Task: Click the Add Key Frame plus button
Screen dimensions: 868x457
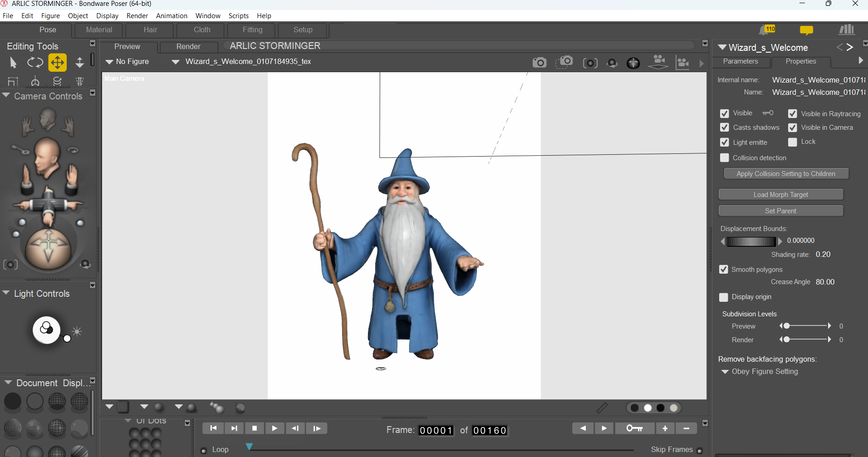Action: (x=665, y=428)
